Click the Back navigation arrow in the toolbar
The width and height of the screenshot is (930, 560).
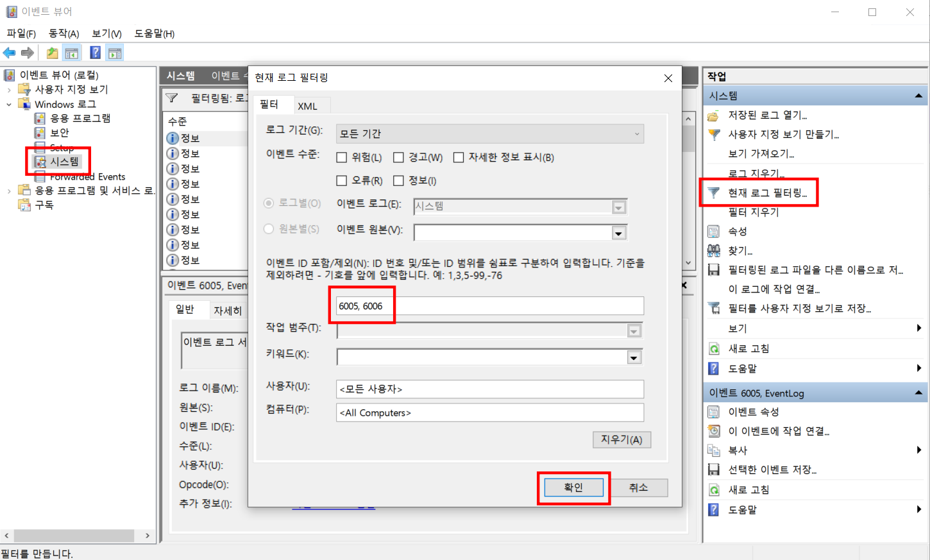9,53
